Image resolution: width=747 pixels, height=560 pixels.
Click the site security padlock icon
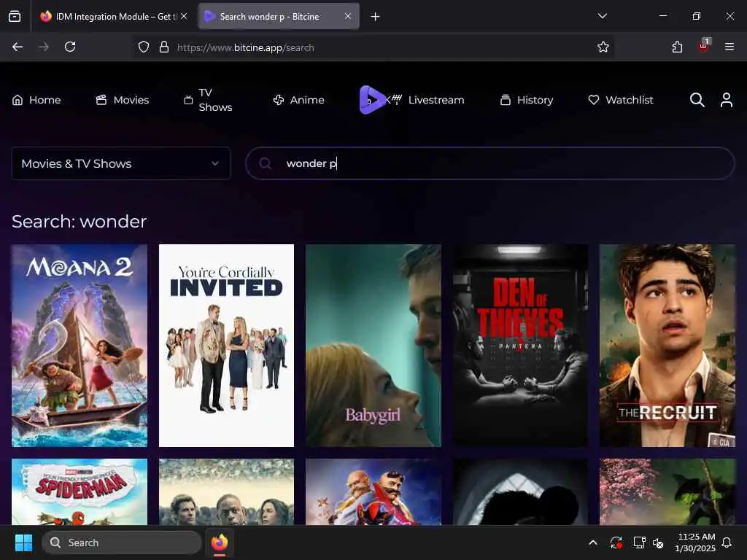[x=164, y=47]
